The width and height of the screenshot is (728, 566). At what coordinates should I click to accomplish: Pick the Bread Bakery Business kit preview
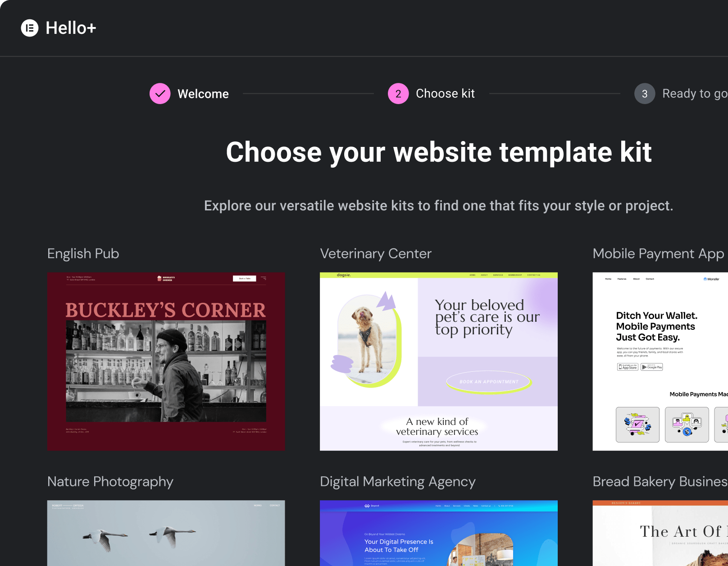point(660,533)
